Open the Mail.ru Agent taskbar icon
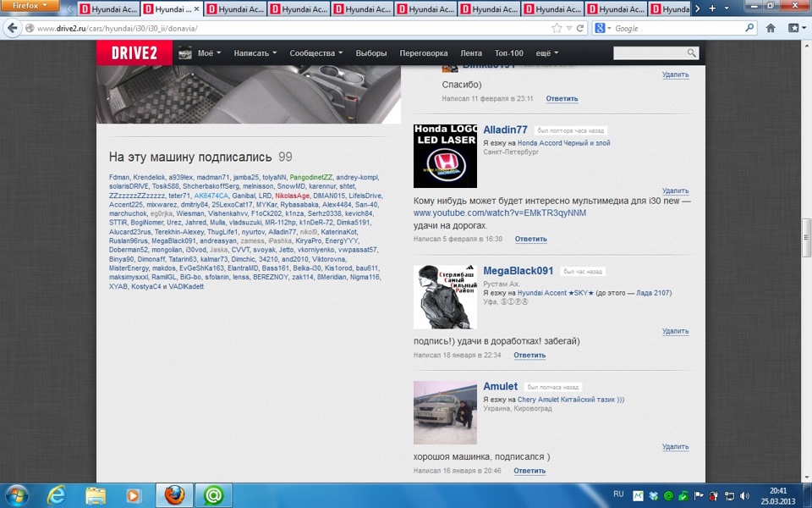Screen dimensions: 812x508 click(213, 495)
